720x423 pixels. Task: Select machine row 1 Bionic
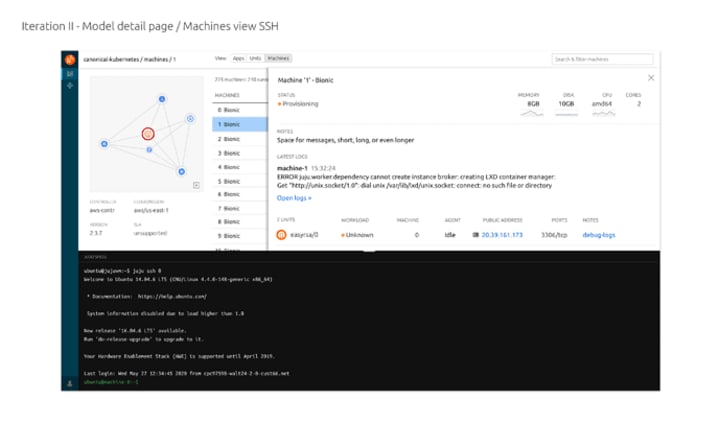pos(240,124)
